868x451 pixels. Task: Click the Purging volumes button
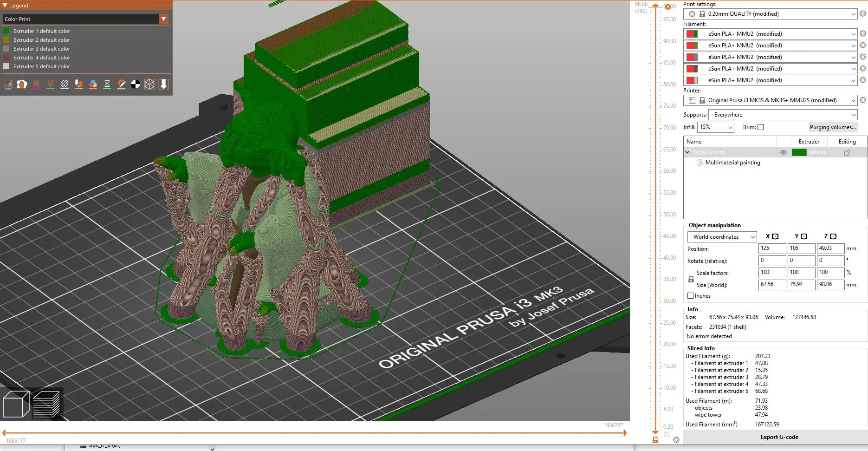tap(833, 127)
